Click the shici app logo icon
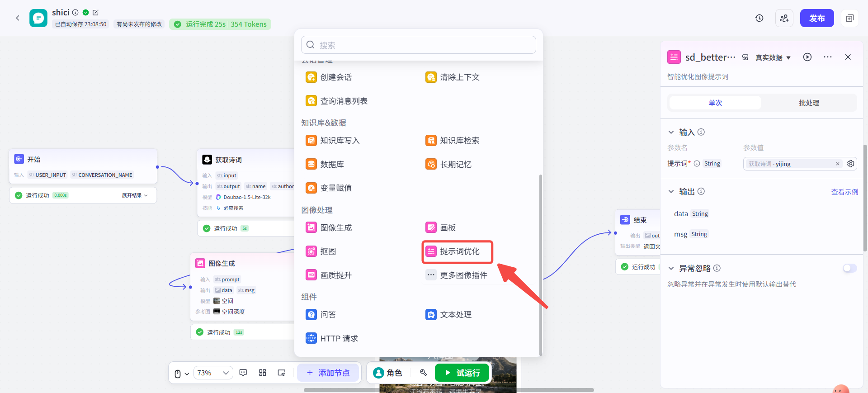 tap(38, 18)
